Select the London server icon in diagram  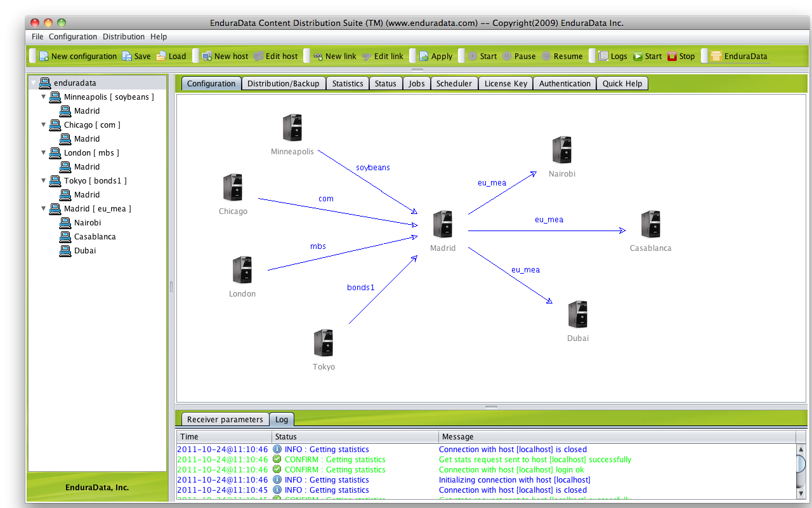coord(242,270)
